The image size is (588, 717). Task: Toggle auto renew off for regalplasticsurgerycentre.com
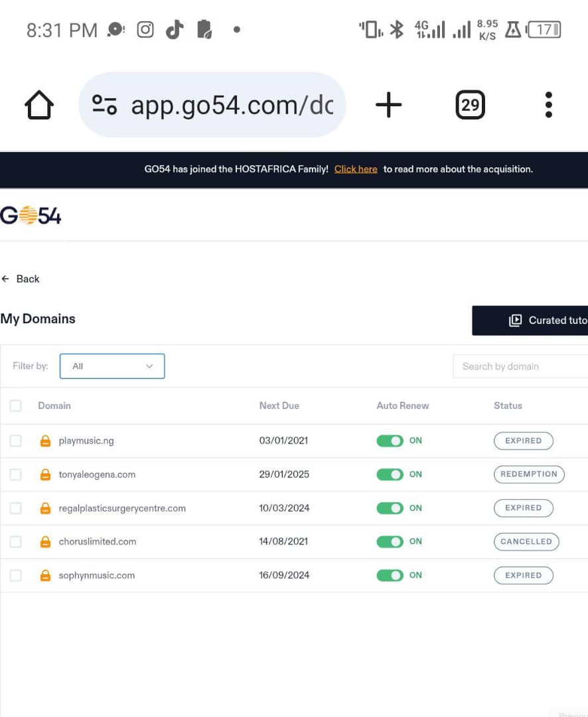[x=390, y=508]
